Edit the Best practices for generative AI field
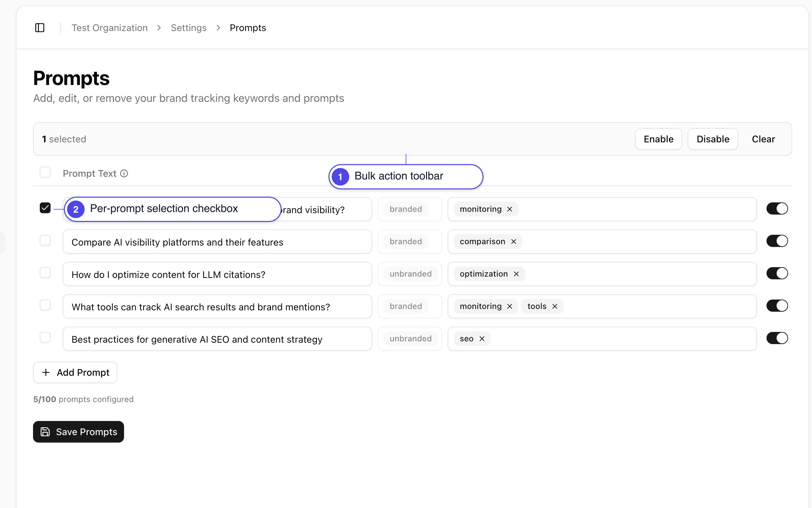This screenshot has width=812, height=508. [217, 339]
